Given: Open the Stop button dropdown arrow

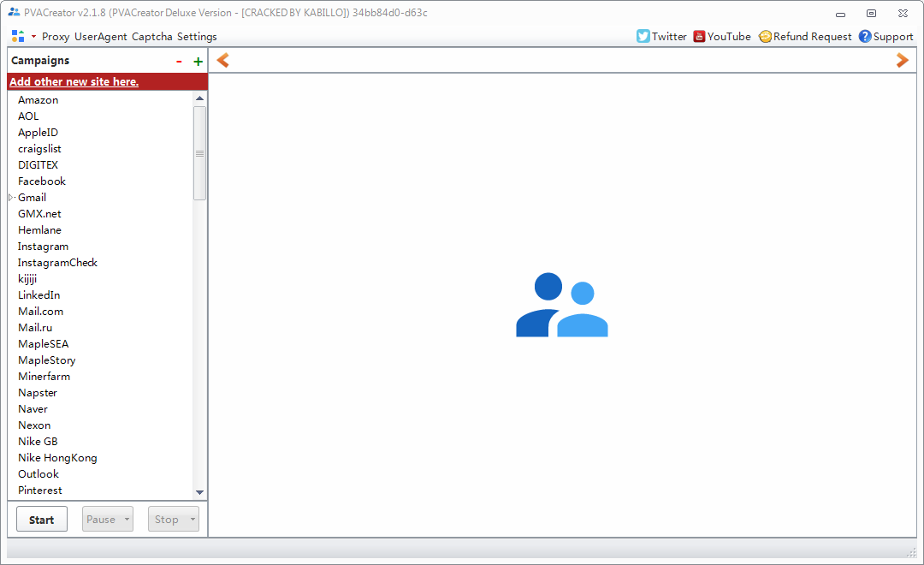Looking at the screenshot, I should pos(191,519).
